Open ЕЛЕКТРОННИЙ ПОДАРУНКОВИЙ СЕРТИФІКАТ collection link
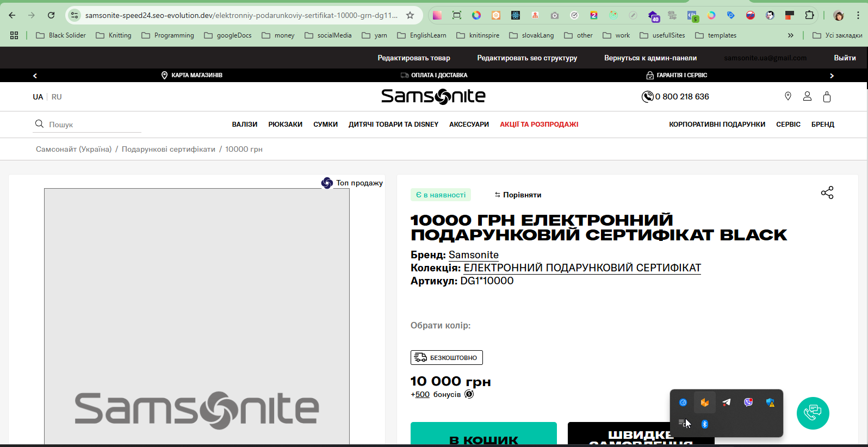Screen dimensions: 868x447 click(x=582, y=268)
